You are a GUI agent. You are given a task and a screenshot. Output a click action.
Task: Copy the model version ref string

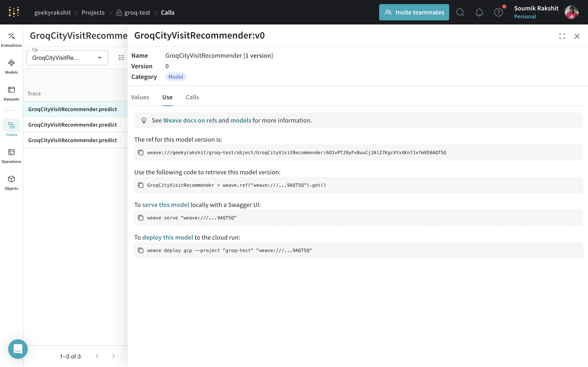pos(141,153)
